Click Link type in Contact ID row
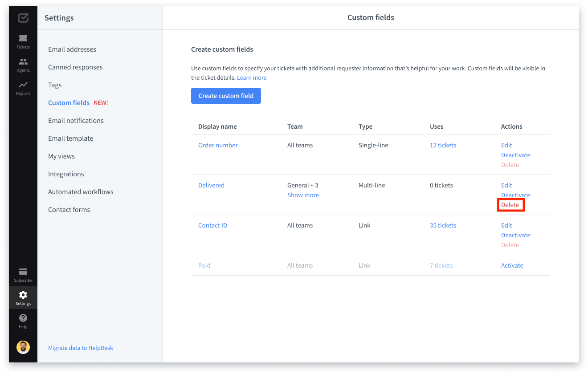 coord(364,225)
